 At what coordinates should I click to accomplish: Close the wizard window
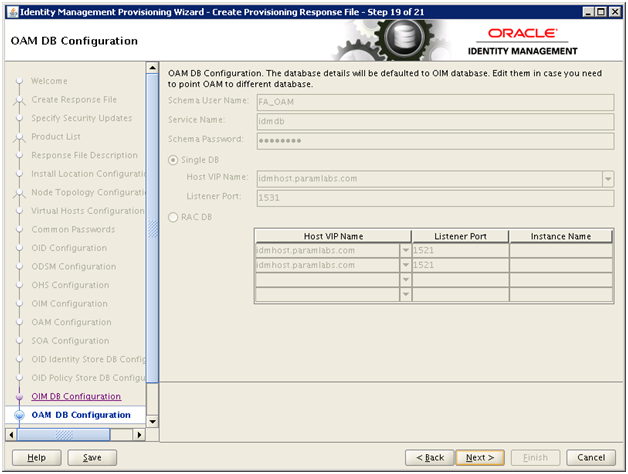pyautogui.click(x=615, y=12)
